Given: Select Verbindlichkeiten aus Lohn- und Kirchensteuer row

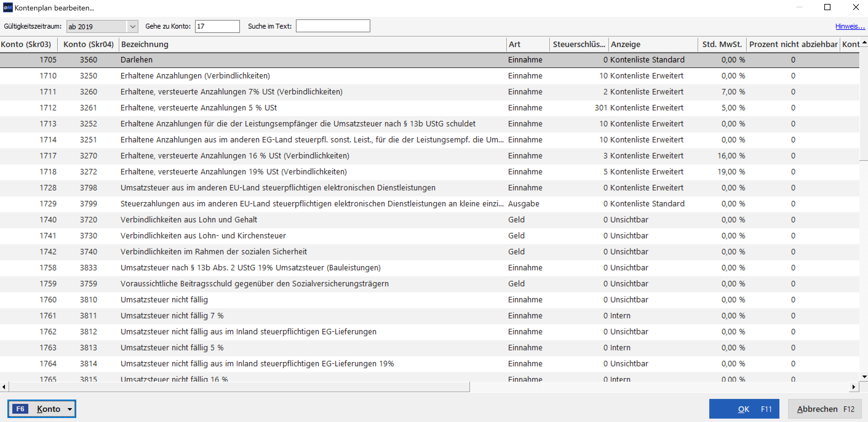Looking at the screenshot, I should coord(429,236).
